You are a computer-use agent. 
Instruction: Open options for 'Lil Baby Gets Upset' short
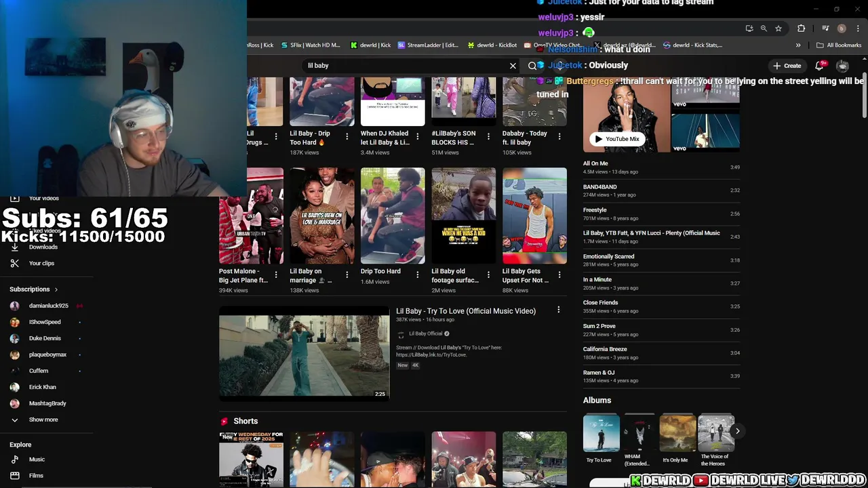559,274
